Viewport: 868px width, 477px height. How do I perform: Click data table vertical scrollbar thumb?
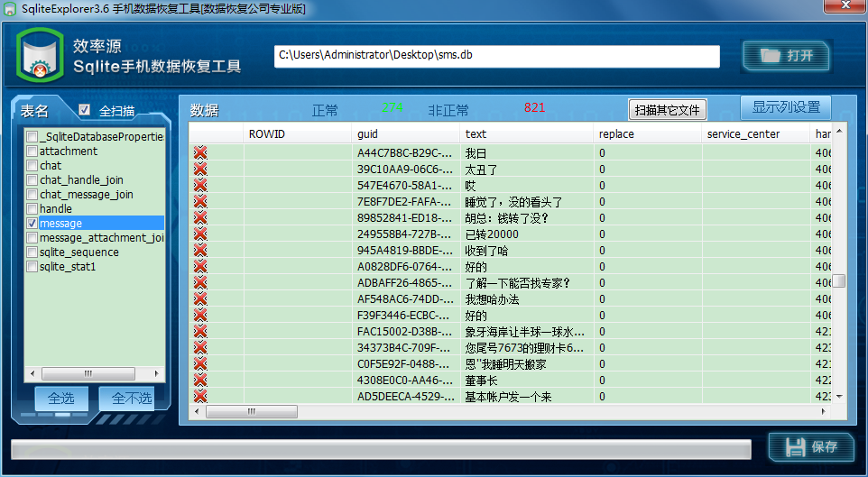pyautogui.click(x=838, y=280)
